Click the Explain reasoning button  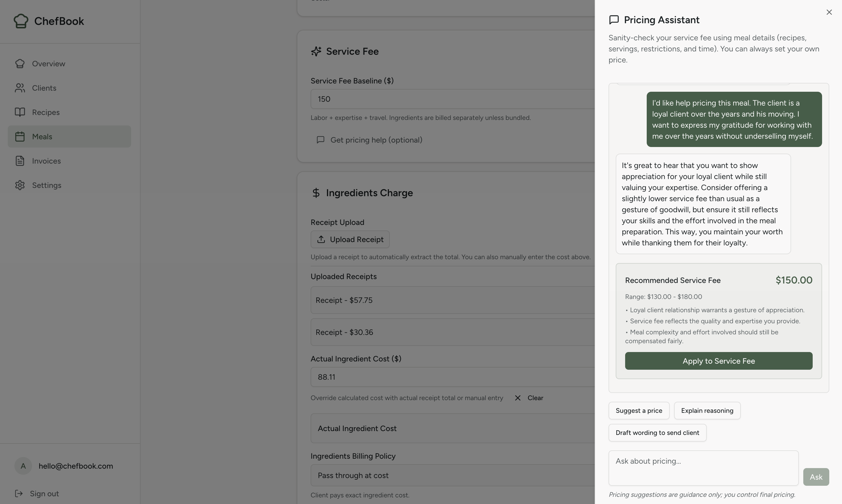[x=707, y=410]
